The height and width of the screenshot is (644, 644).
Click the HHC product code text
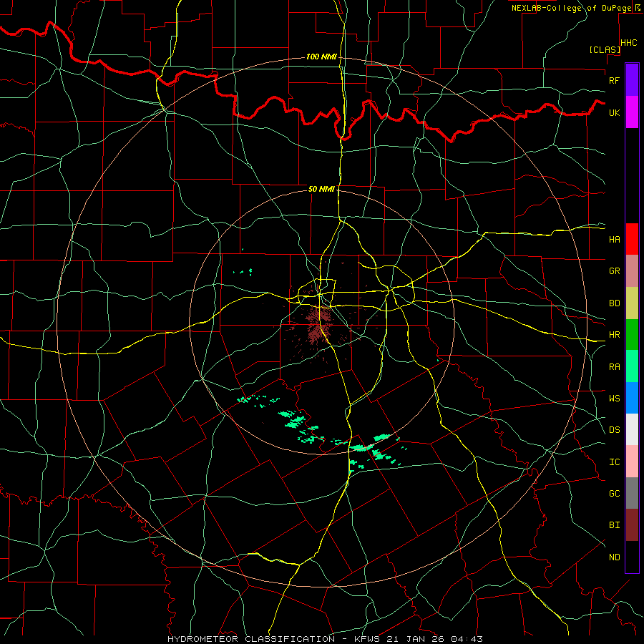[629, 43]
